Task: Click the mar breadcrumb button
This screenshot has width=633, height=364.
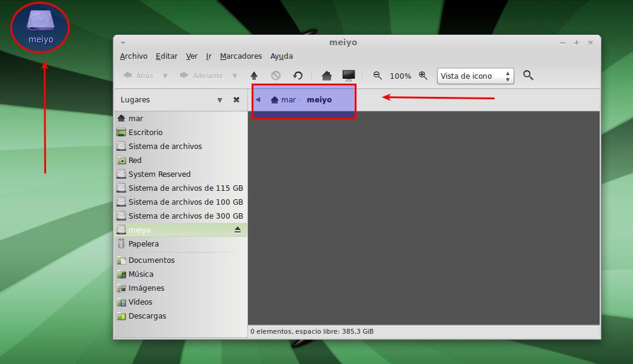Action: [283, 100]
